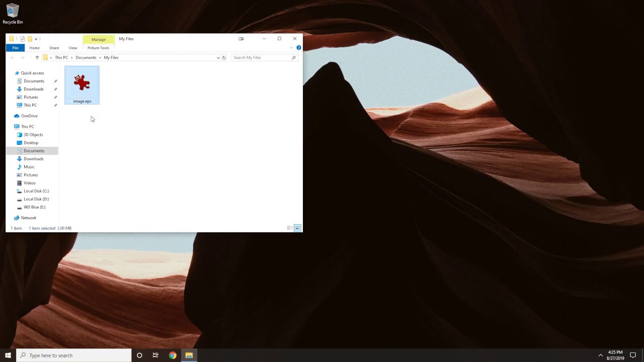Open Cortana from the taskbar
This screenshot has width=644, height=362.
(x=139, y=355)
